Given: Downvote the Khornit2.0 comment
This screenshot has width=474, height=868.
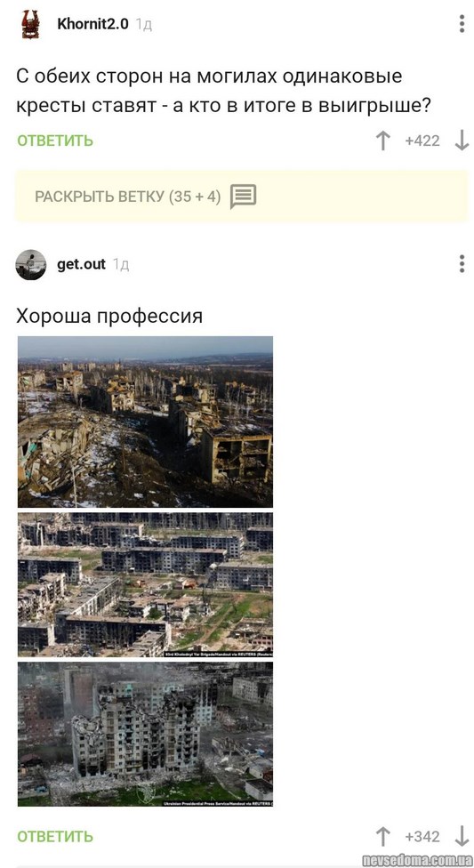Looking at the screenshot, I should pos(462,141).
